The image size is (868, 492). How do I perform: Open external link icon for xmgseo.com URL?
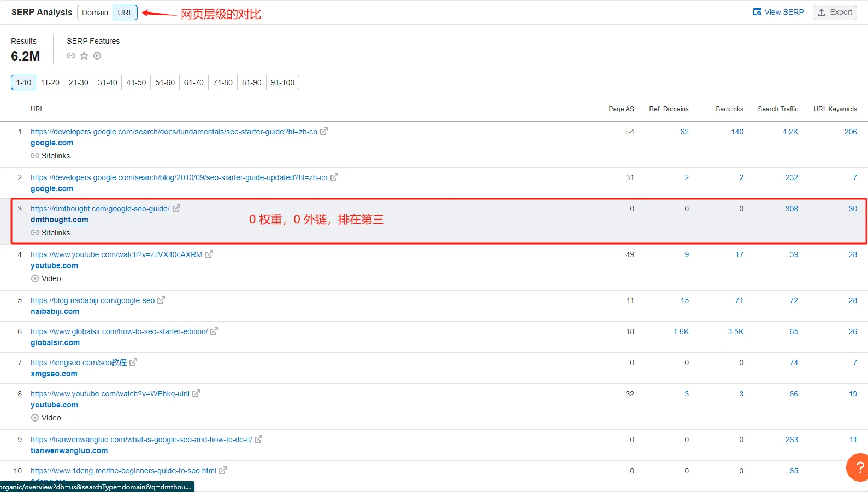(133, 362)
